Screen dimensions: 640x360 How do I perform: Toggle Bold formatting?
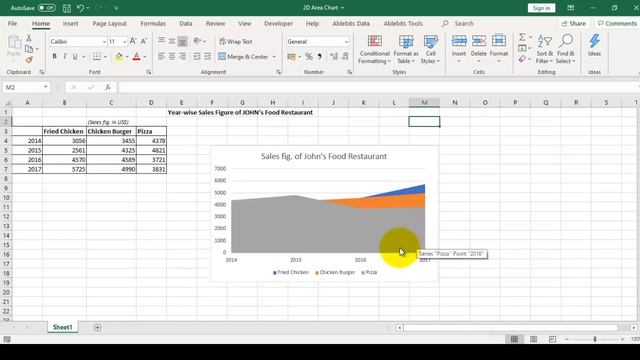(x=54, y=56)
